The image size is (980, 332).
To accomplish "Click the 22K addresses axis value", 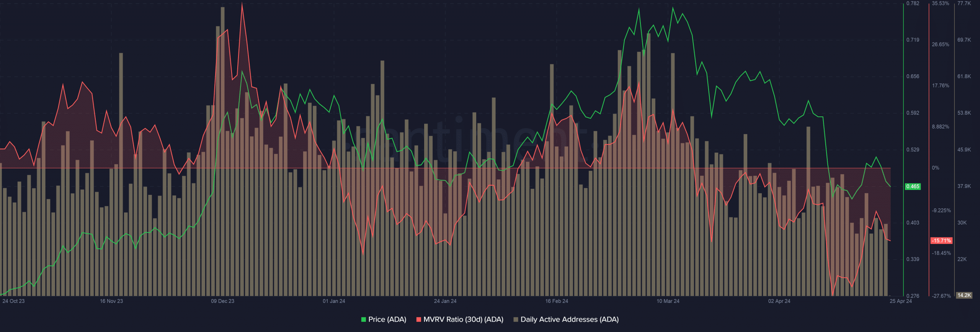I will coord(962,259).
